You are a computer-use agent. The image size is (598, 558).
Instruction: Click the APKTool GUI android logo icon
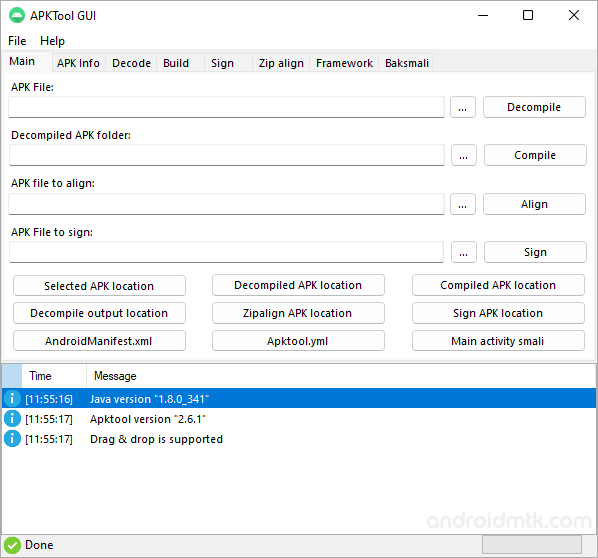pos(17,16)
